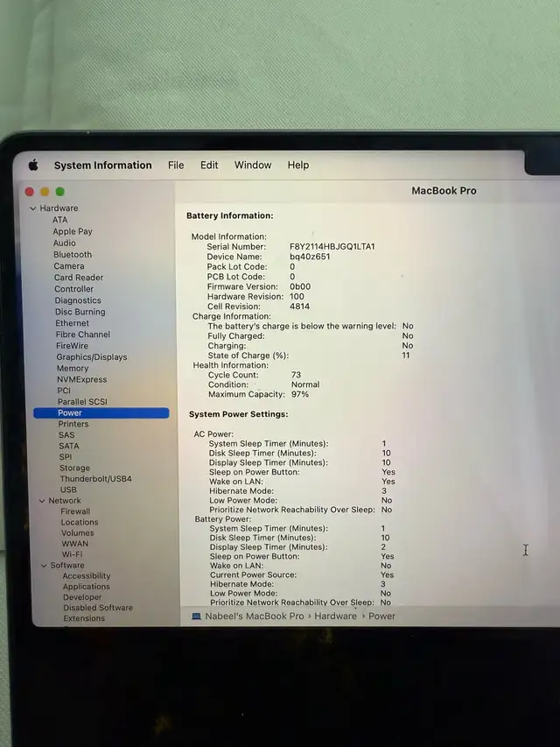Screen dimensions: 560x747
Task: Select SPI in the sidebar
Action: [x=66, y=457]
